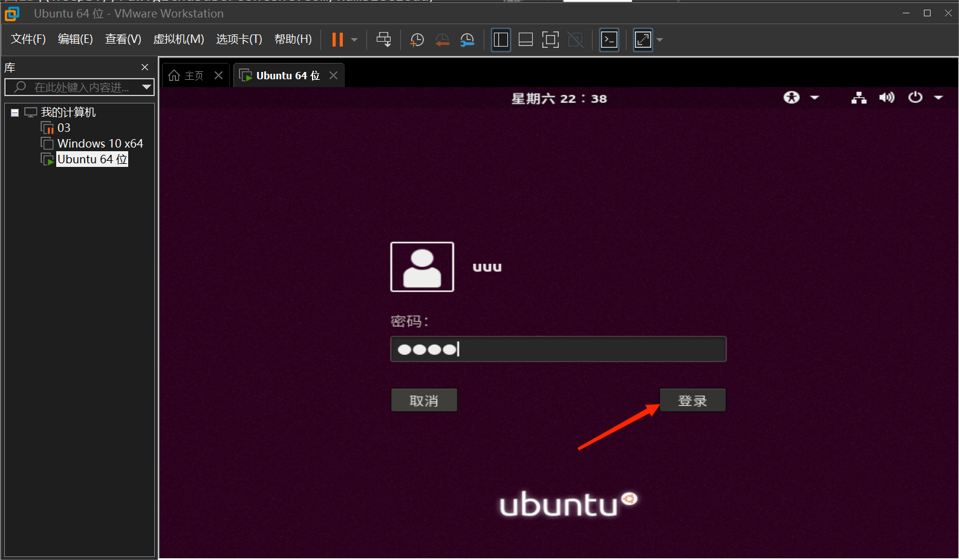
Task: Click into the password field
Action: click(558, 349)
